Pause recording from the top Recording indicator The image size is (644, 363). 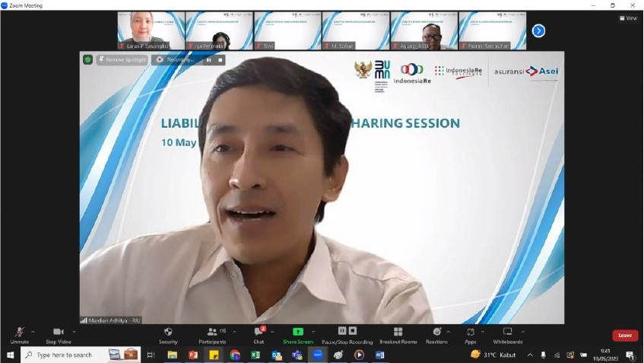pyautogui.click(x=208, y=60)
